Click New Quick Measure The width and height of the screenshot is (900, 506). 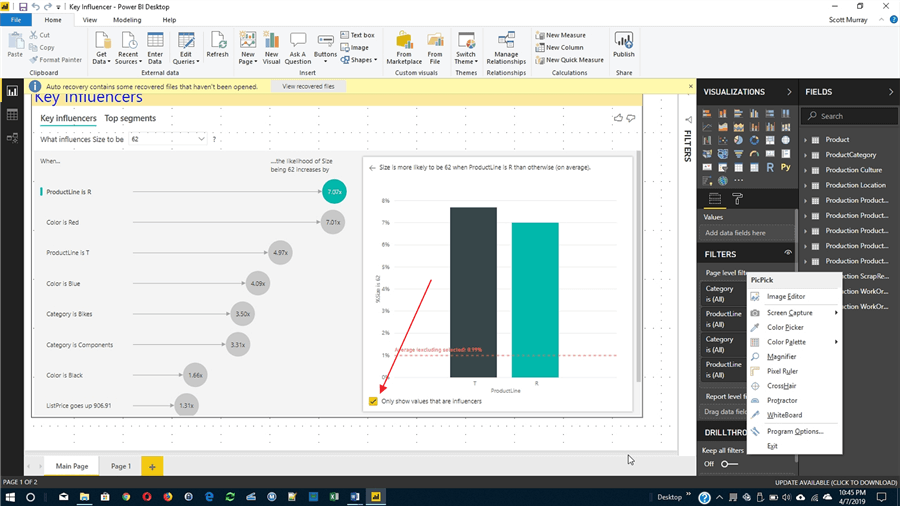pyautogui.click(x=569, y=60)
